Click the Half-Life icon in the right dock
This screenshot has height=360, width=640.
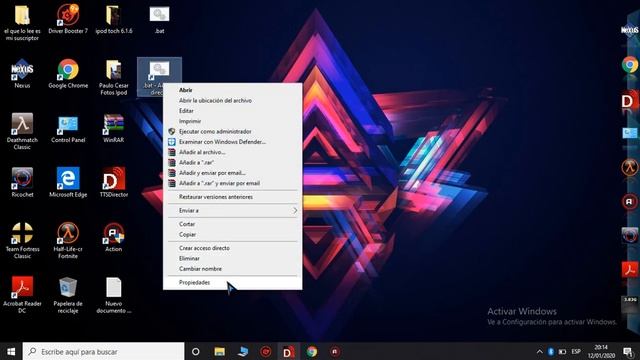pos(630,167)
